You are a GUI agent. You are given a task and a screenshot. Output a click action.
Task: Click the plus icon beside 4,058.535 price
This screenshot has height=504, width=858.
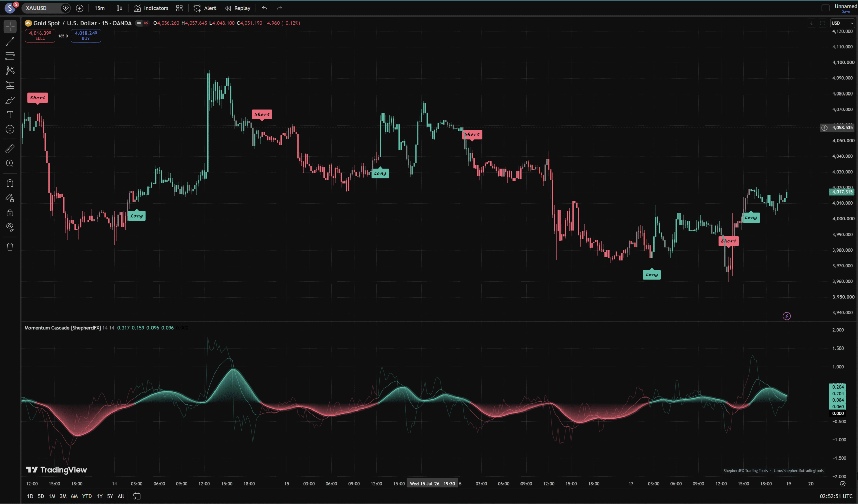click(x=824, y=128)
